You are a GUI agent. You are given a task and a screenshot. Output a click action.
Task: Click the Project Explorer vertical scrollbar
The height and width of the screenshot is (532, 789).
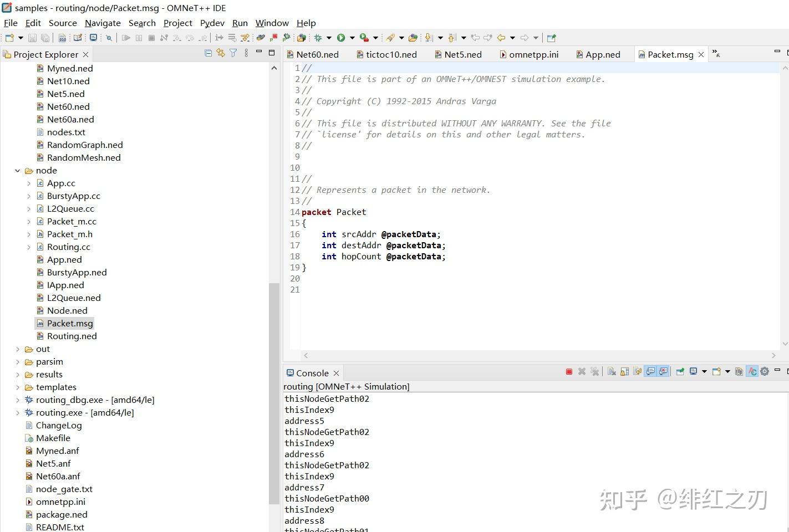tap(274, 393)
